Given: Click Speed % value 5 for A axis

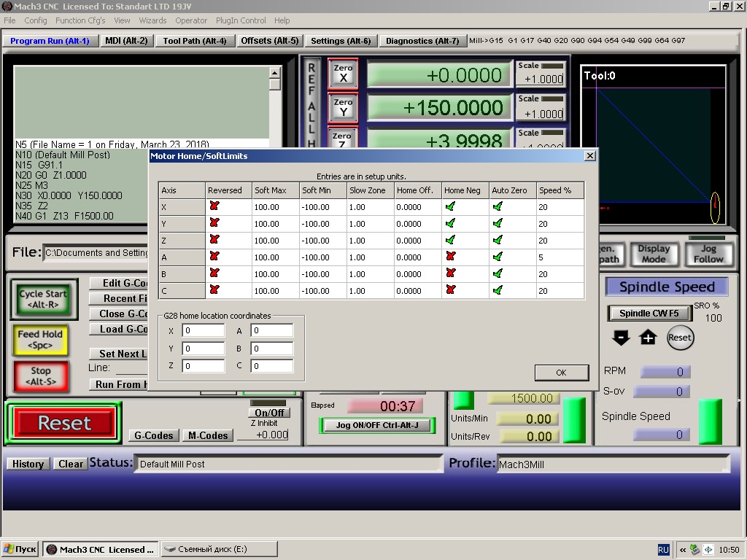Looking at the screenshot, I should coord(560,257).
